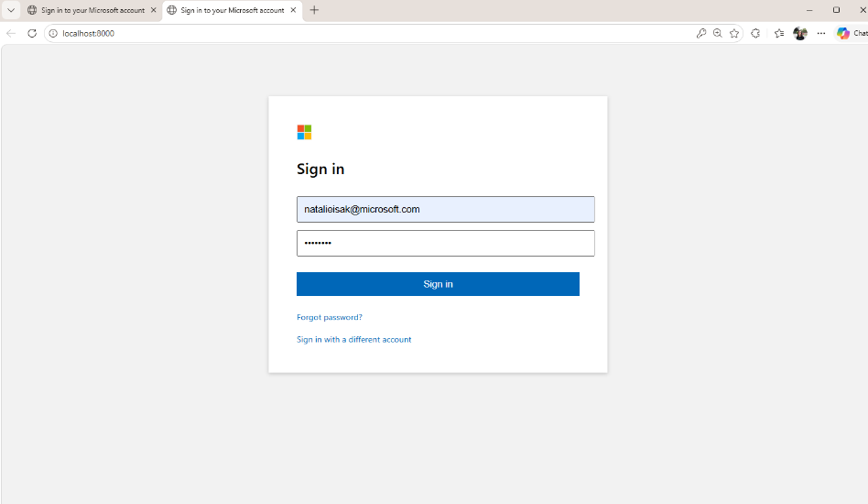The image size is (868, 504).
Task: Close the first browser tab
Action: pos(153,10)
